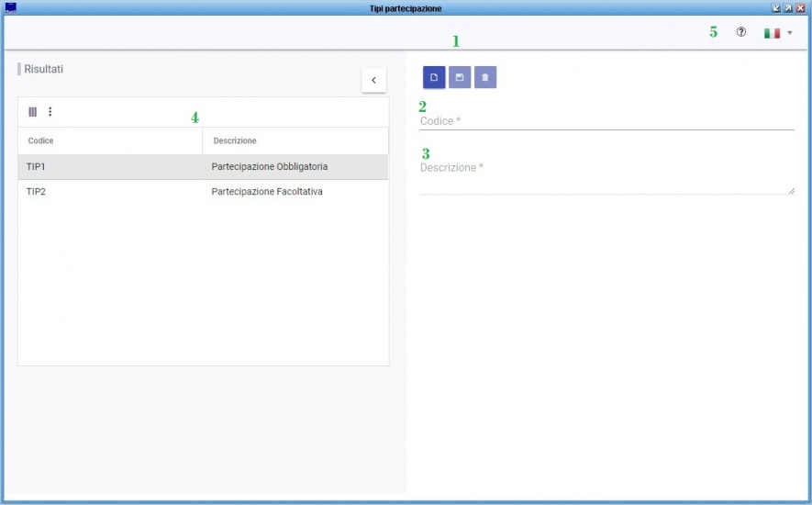
Task: Select the TIP2 code cell
Action: tap(110, 192)
